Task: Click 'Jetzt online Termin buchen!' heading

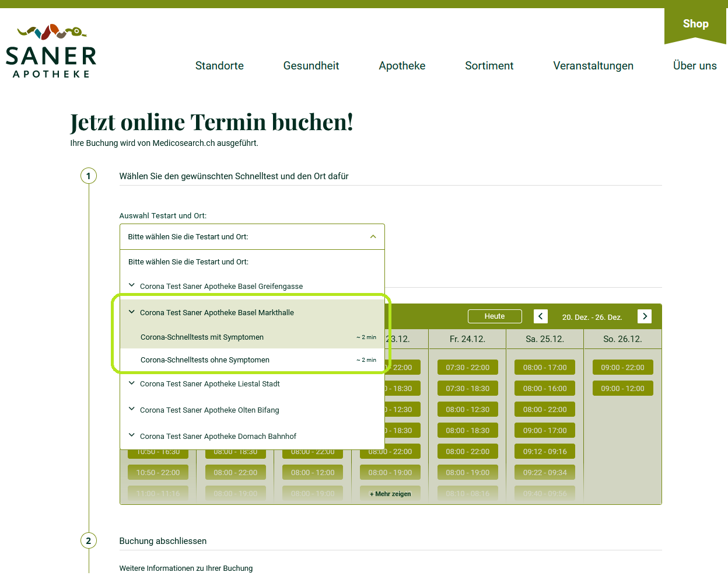Action: [x=212, y=122]
